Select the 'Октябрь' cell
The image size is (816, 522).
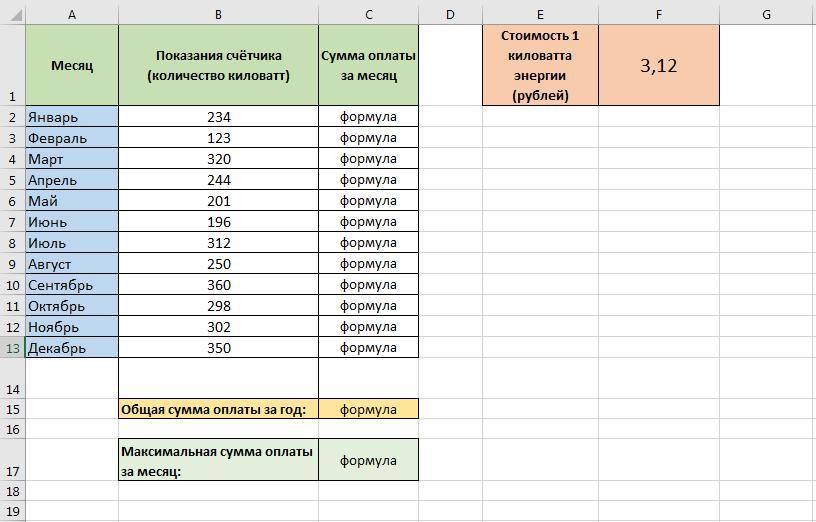pos(72,305)
